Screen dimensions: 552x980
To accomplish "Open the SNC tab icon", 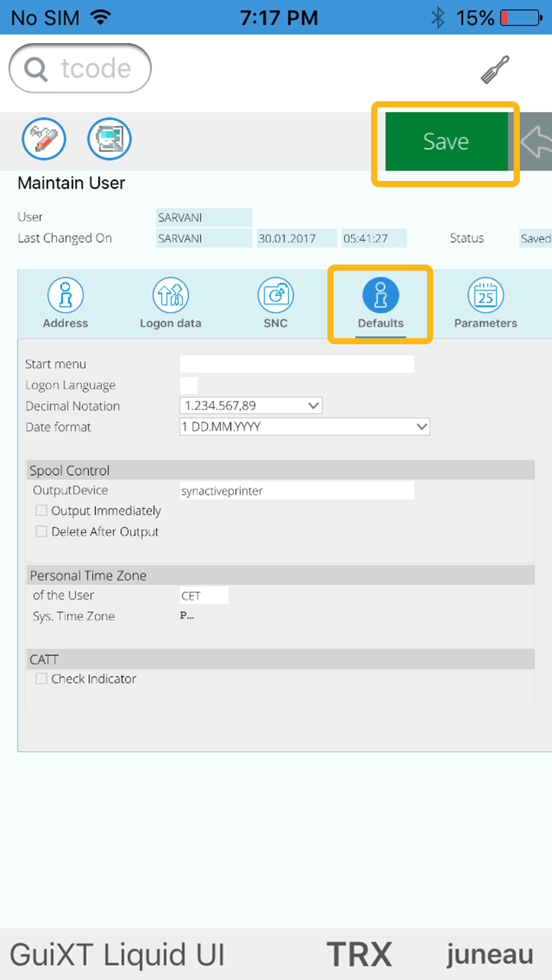I will pos(275,303).
